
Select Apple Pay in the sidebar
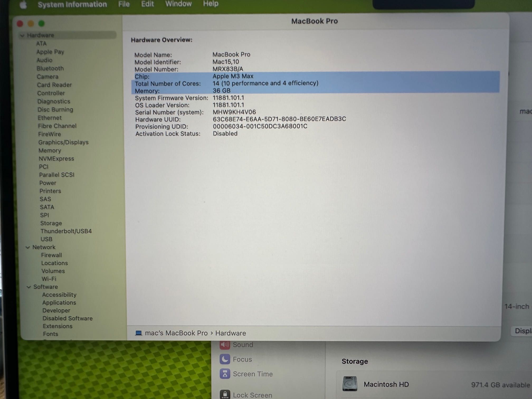click(50, 52)
